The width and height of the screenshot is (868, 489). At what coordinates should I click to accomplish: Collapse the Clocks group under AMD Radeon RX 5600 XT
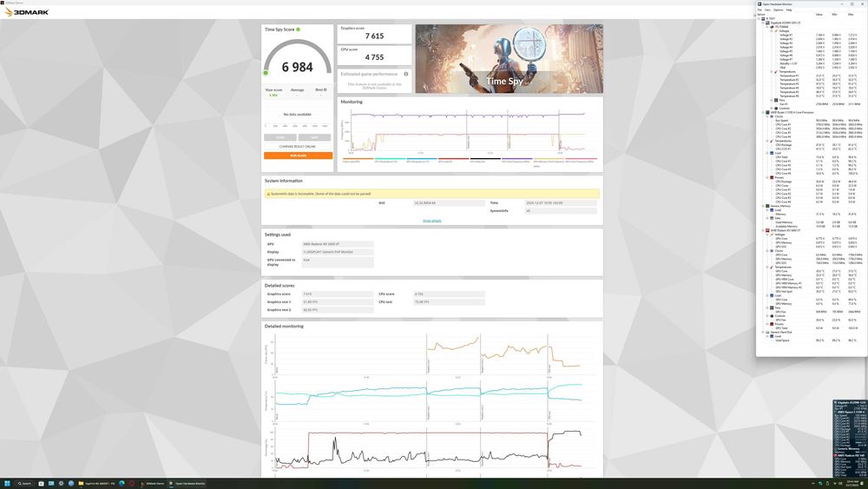tap(768, 251)
